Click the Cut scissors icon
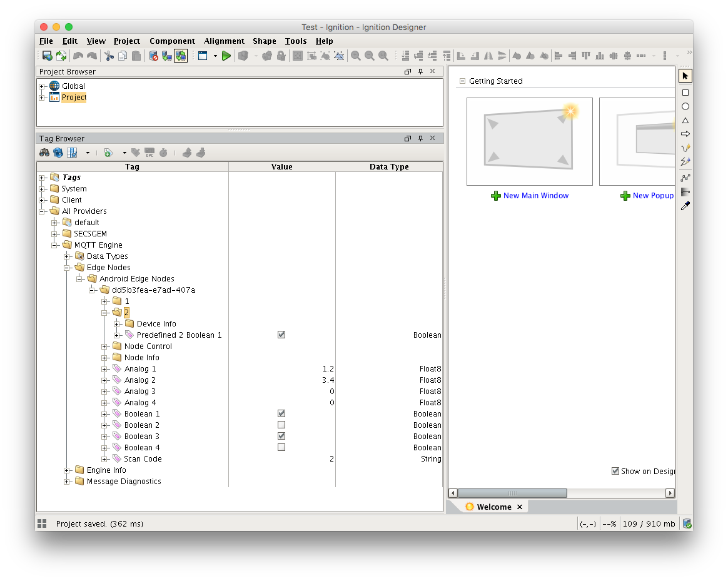728x581 pixels. (109, 56)
